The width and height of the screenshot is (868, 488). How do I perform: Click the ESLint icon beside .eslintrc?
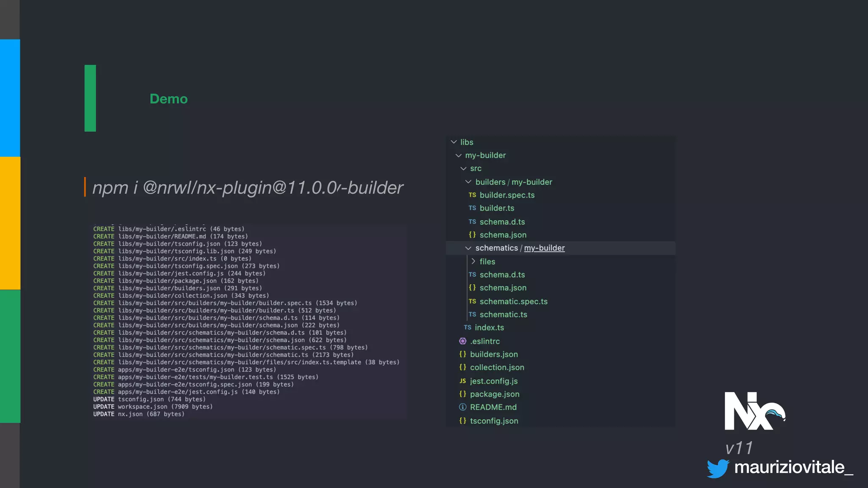(463, 341)
